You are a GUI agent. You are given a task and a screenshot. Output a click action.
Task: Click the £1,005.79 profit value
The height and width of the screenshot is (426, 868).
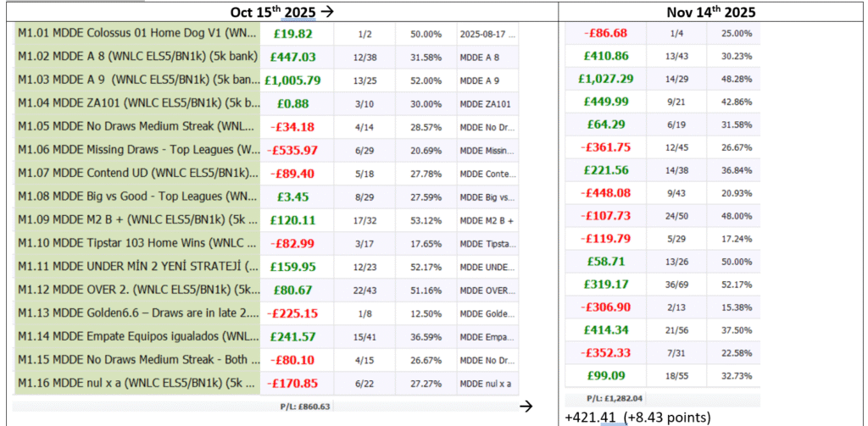[292, 80]
